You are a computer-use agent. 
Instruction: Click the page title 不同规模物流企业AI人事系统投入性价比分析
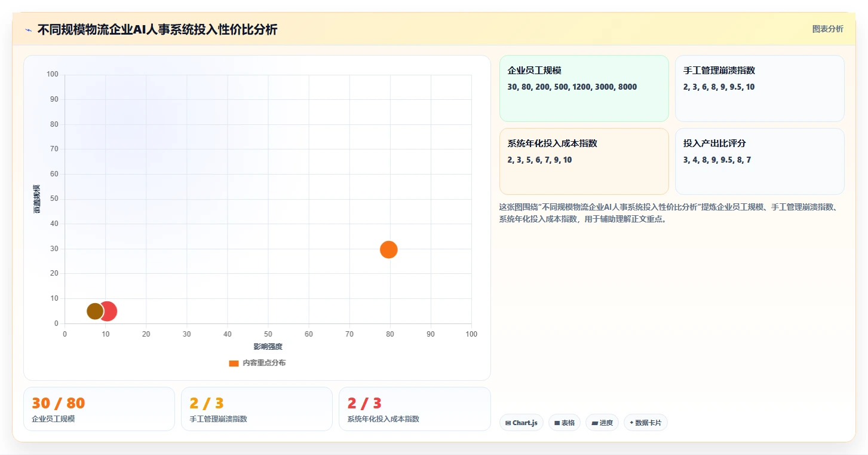(x=157, y=30)
